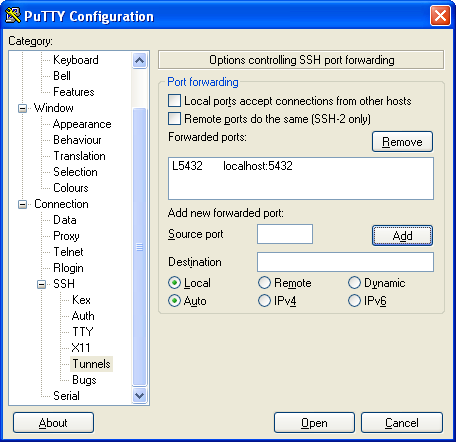
Task: Select the Tunnels category
Action: coord(91,364)
